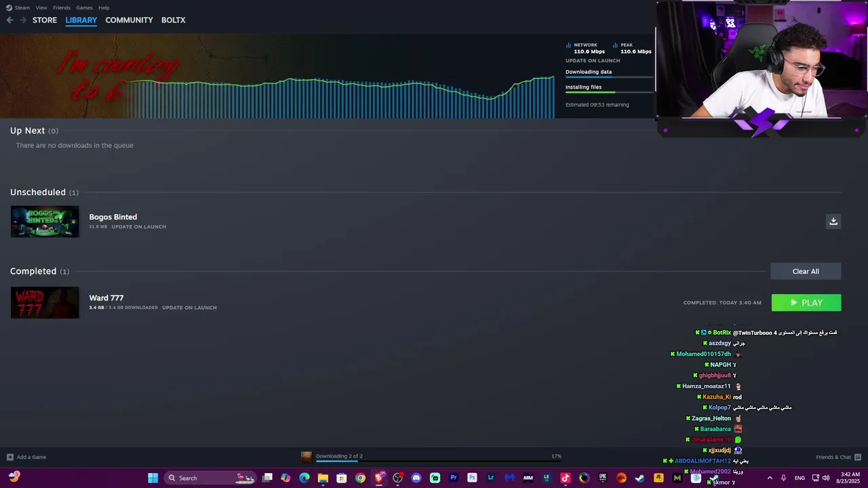The height and width of the screenshot is (488, 868).
Task: Open Brave browser from the taskbar
Action: 379,478
